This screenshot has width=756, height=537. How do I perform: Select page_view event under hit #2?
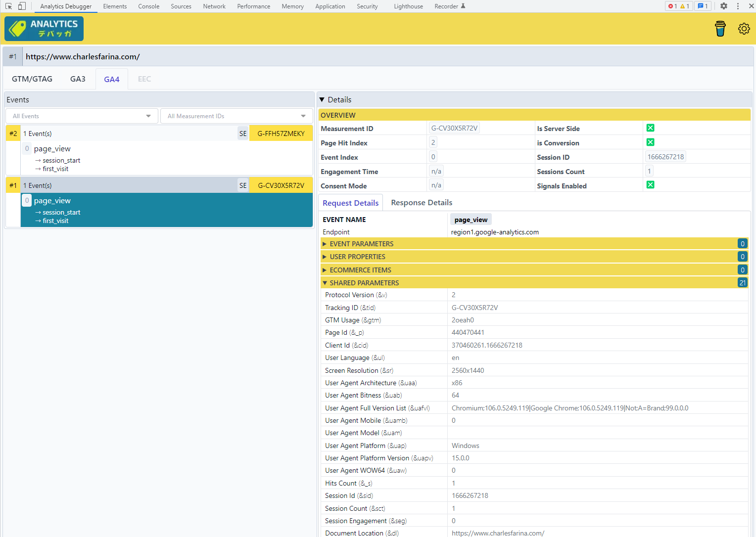point(52,149)
